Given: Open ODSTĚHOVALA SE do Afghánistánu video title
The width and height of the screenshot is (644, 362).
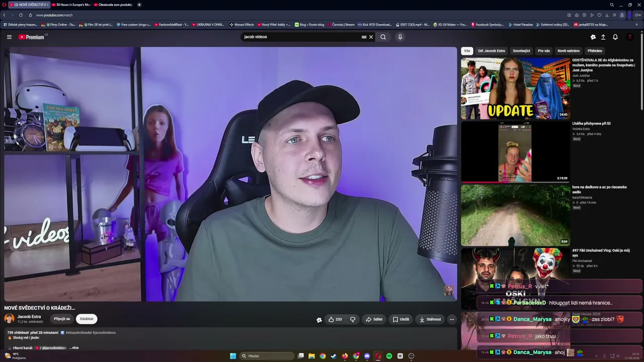Looking at the screenshot, I should click(x=603, y=65).
